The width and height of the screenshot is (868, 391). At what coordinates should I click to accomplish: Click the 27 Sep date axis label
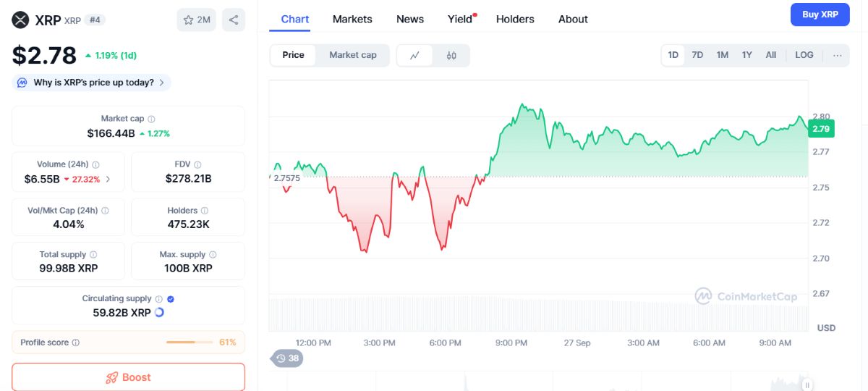pyautogui.click(x=577, y=342)
